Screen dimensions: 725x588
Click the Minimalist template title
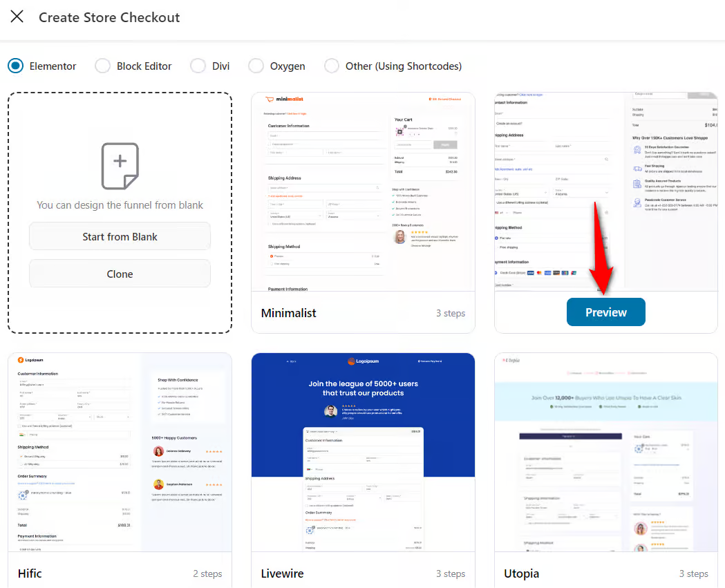click(288, 313)
